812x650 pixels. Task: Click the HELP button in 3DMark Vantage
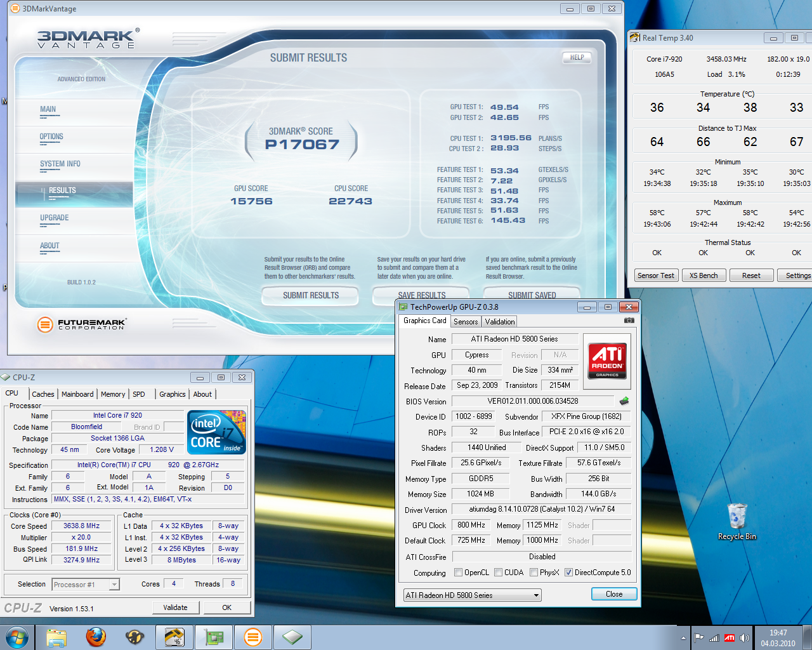577,58
